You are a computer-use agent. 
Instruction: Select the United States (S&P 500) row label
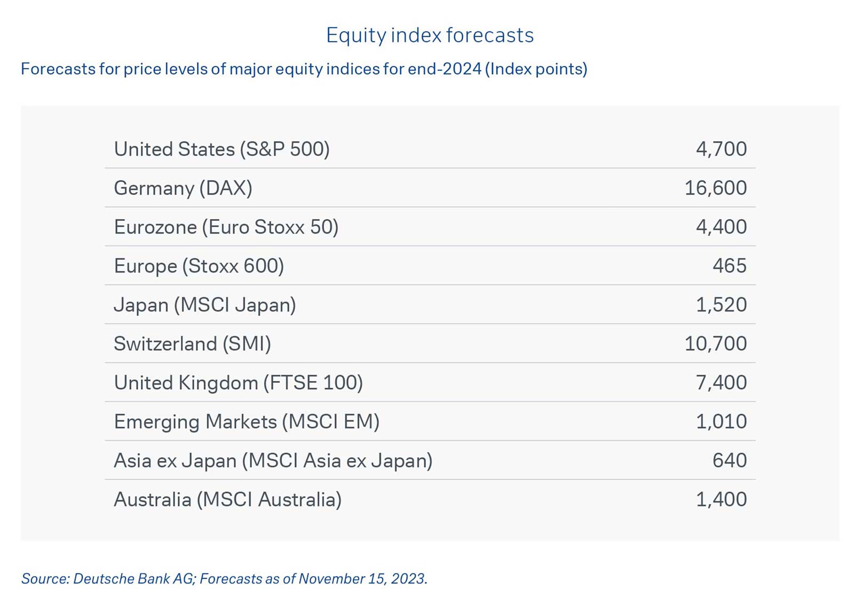tap(221, 149)
